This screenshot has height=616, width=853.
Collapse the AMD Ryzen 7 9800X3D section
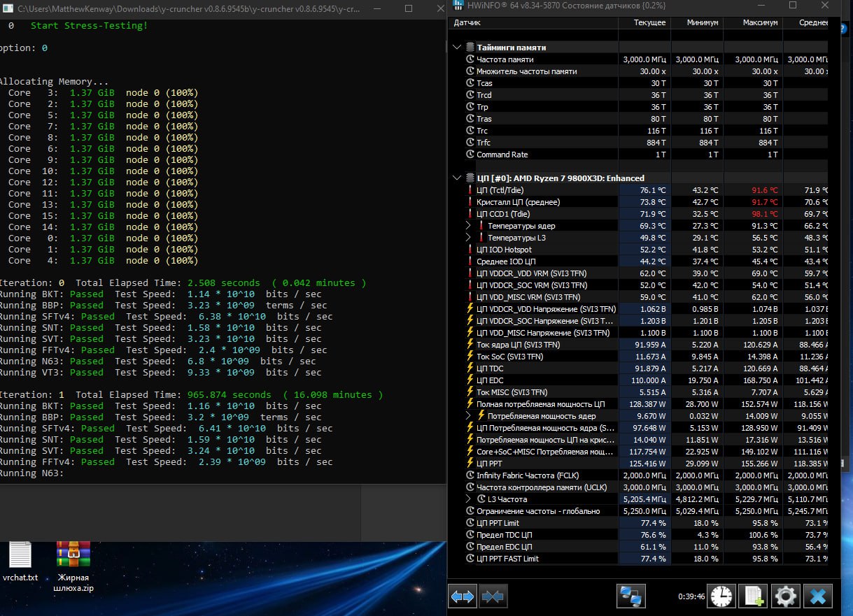(x=457, y=178)
